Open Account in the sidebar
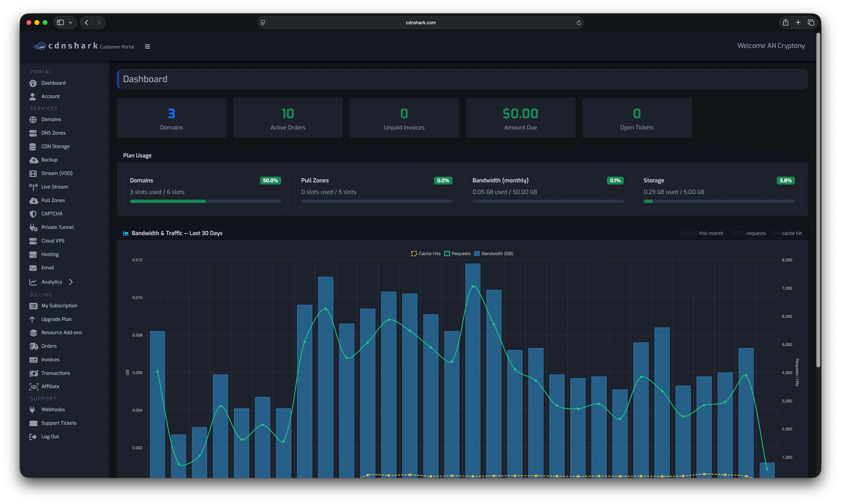The width and height of the screenshot is (841, 504). [x=50, y=96]
